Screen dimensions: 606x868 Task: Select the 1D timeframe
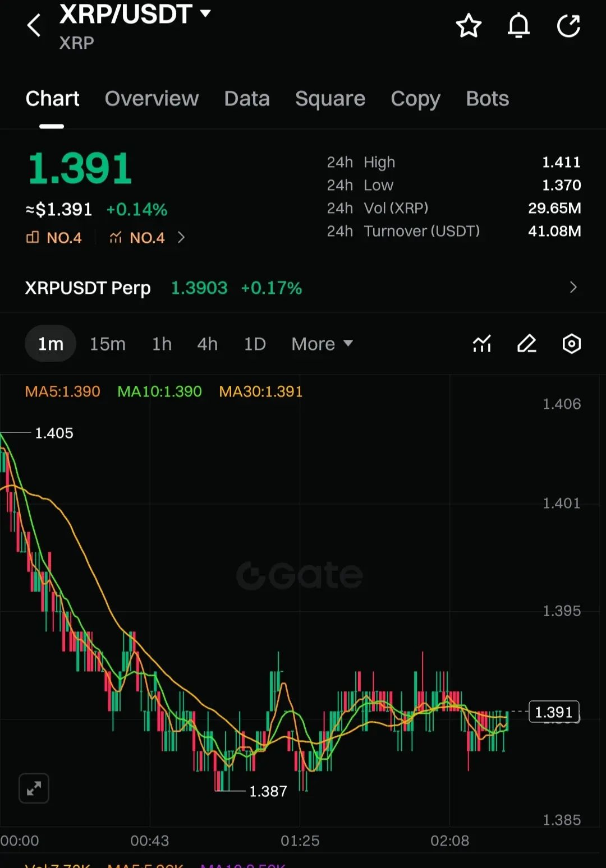pos(255,344)
